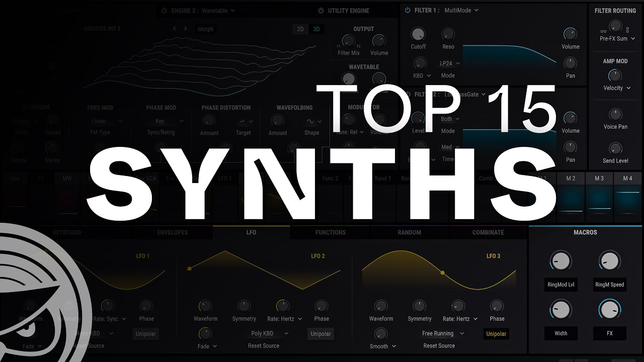Open LFO 2 Poly KBD reset source dropdown

coord(270,333)
